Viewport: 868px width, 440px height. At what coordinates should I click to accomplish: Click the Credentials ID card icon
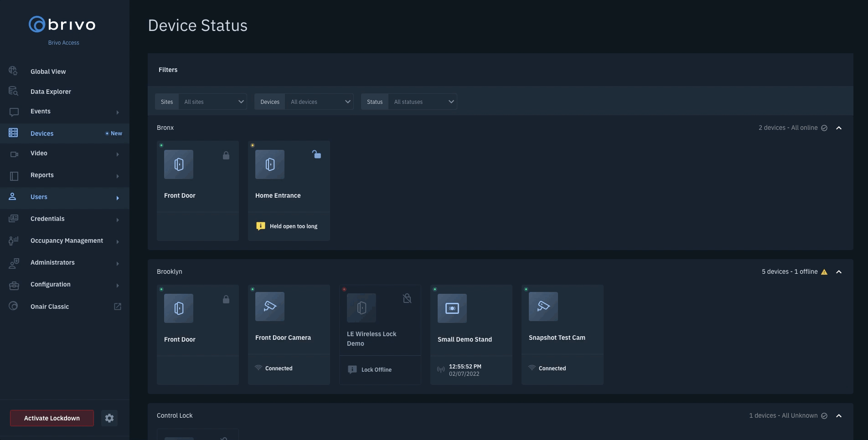pos(14,218)
